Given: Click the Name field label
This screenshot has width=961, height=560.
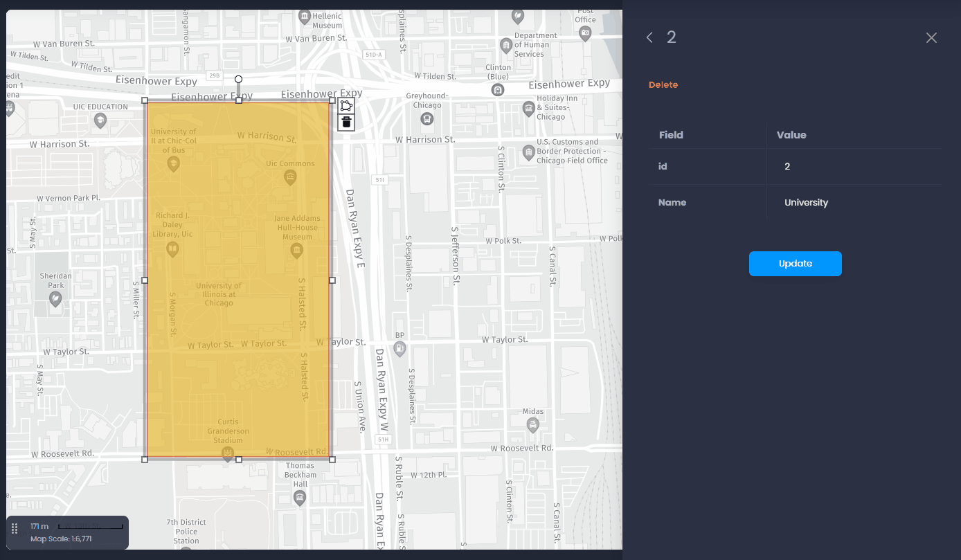Looking at the screenshot, I should point(672,203).
